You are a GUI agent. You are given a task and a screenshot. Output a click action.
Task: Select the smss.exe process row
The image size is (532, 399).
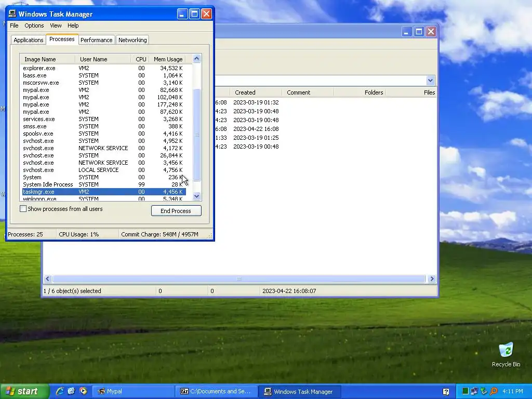(x=103, y=126)
